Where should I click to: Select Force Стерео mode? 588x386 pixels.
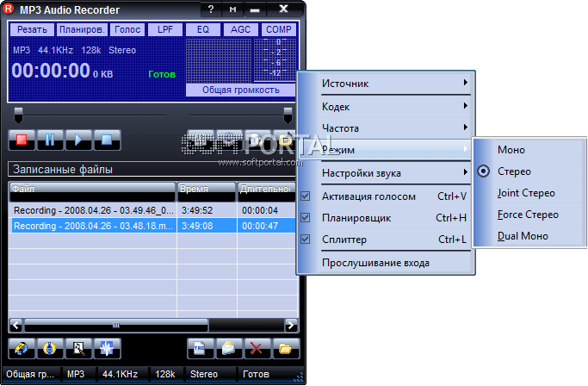click(x=529, y=215)
